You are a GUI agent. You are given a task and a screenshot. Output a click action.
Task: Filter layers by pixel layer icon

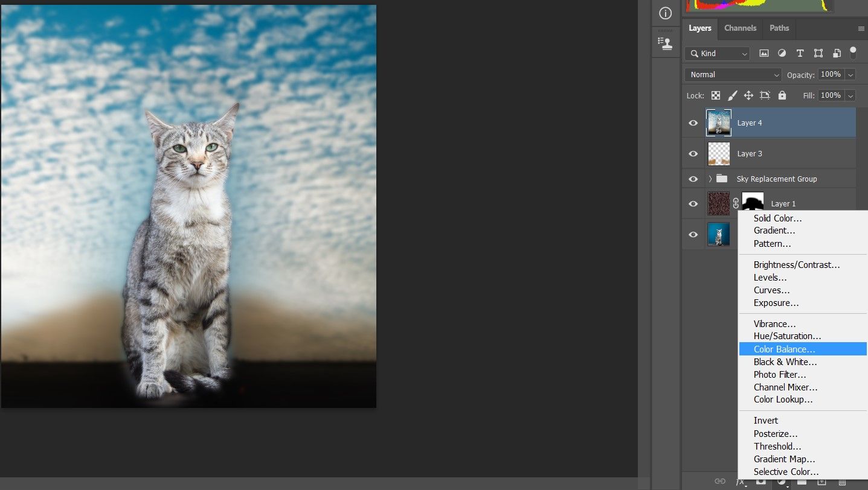[764, 53]
